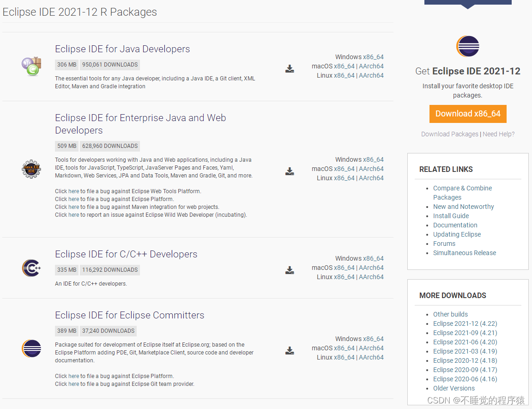Click the Eclipse logo above Get Eclipse IDE

468,46
